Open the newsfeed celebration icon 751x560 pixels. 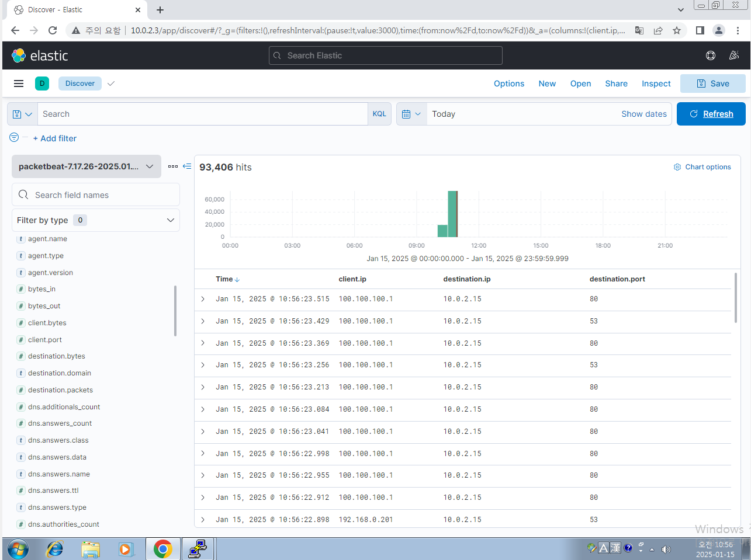pos(734,55)
